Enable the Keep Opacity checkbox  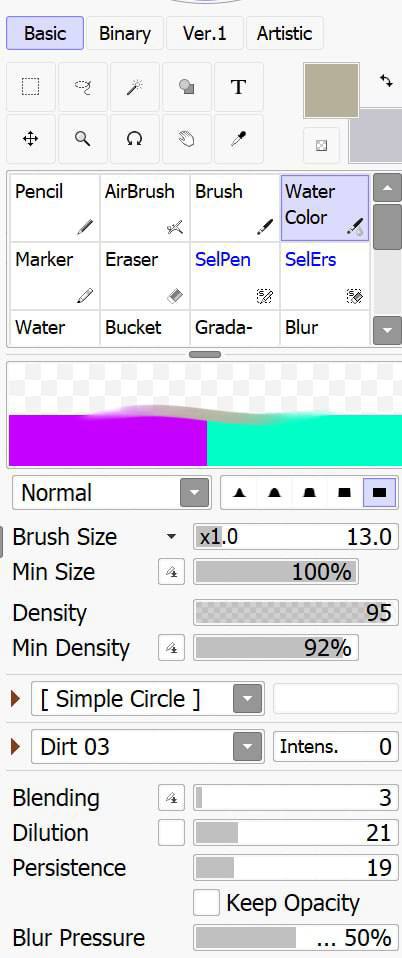click(206, 902)
